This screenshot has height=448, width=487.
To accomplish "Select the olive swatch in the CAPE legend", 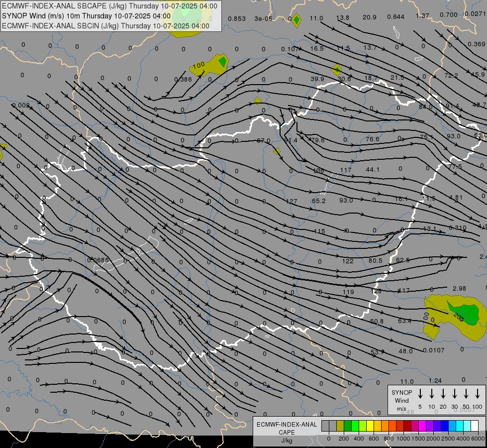I will point(340,426).
